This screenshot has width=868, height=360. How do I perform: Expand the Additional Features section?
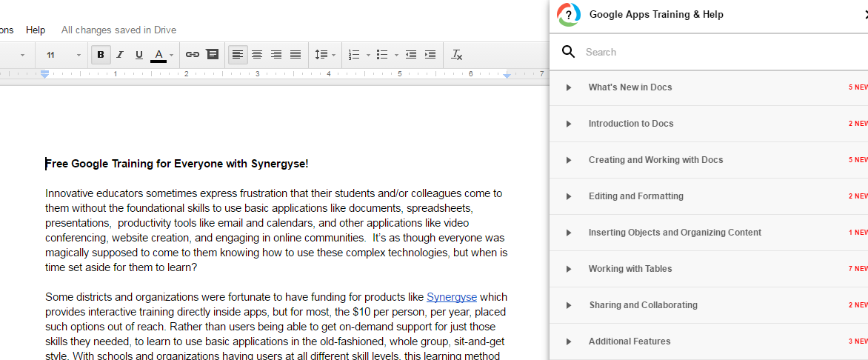pyautogui.click(x=709, y=341)
